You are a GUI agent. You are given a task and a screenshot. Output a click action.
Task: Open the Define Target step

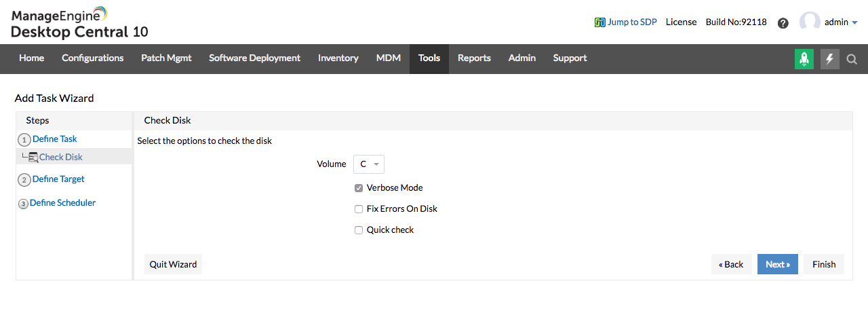(x=58, y=179)
